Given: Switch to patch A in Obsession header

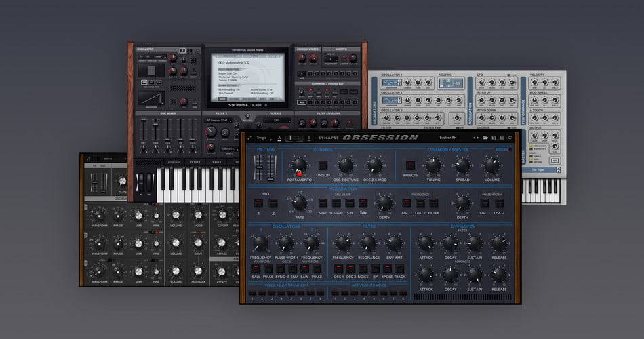Looking at the screenshot, I should [279, 138].
